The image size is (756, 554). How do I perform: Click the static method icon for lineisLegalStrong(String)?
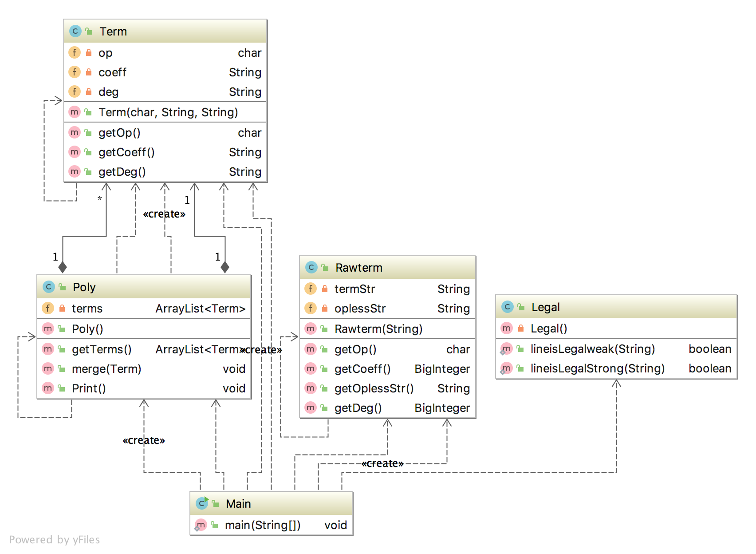tap(506, 368)
